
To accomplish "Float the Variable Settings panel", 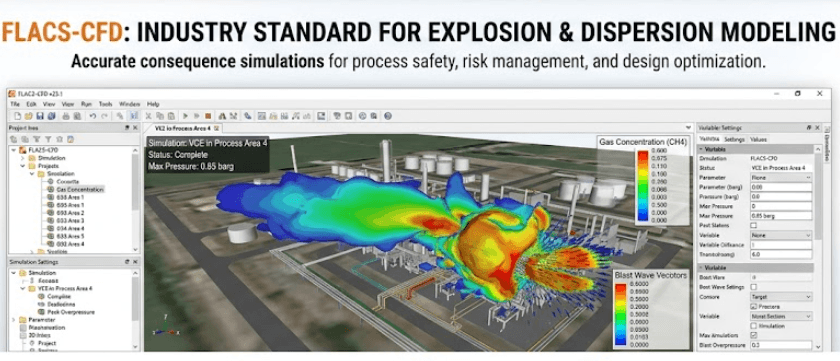I will click(x=808, y=128).
